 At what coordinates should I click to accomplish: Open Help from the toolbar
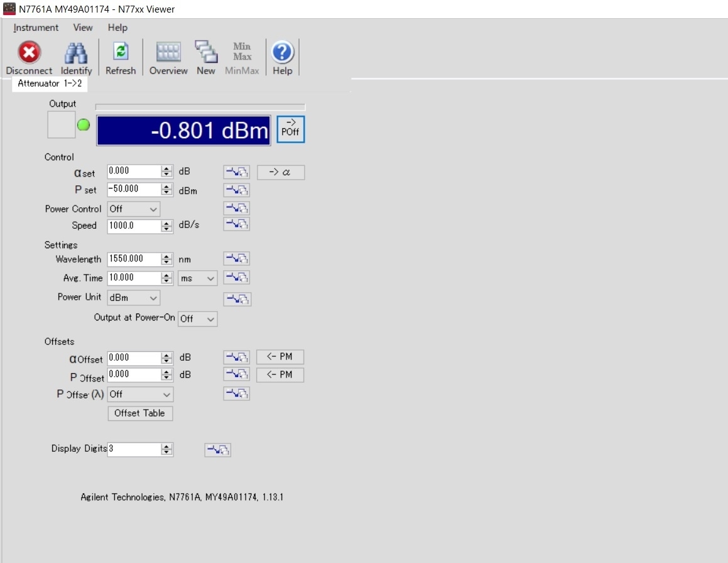coord(283,53)
